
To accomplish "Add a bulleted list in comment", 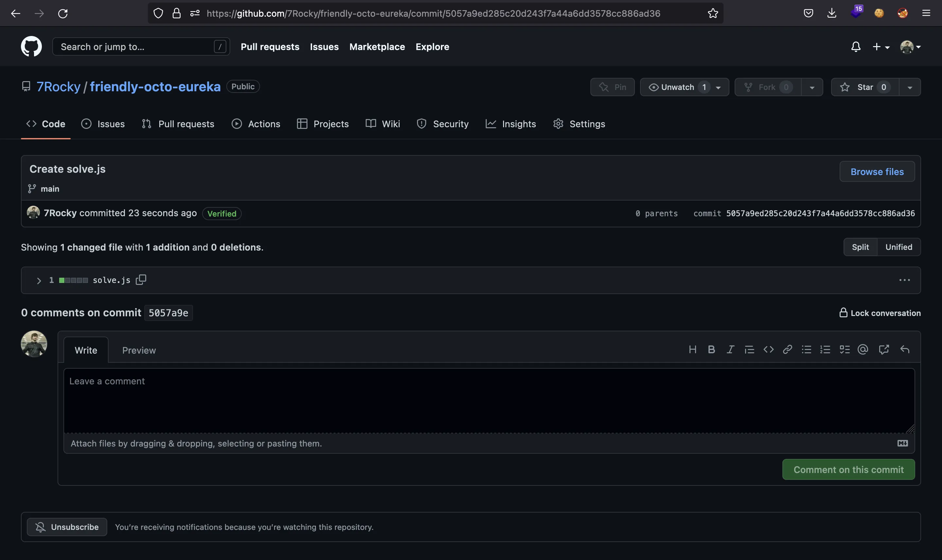I will tap(806, 349).
